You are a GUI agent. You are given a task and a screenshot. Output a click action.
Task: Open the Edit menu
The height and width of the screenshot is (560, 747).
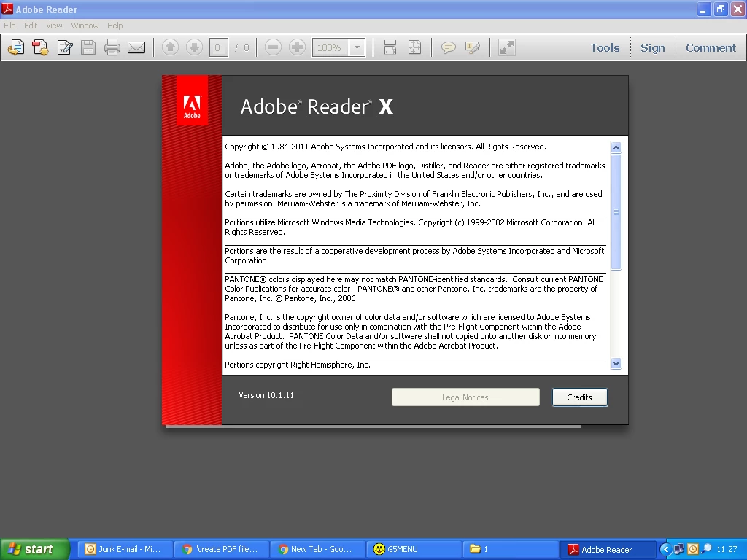31,26
